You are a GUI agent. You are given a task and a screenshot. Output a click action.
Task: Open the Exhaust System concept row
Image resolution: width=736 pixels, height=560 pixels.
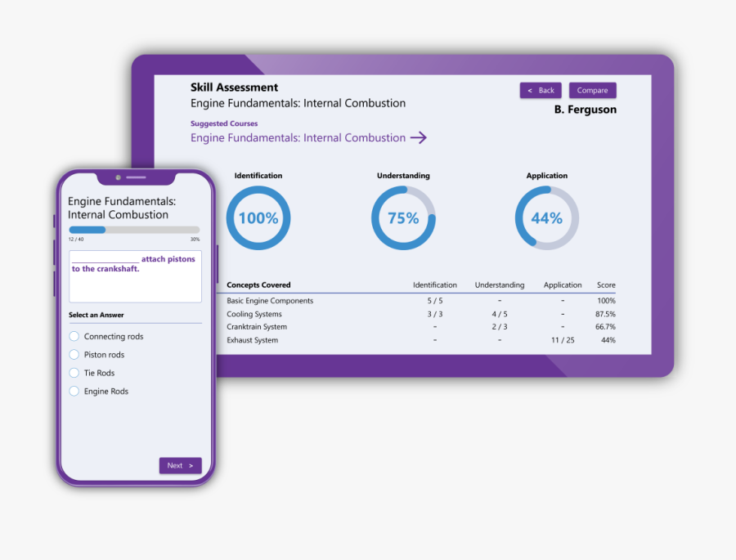[252, 340]
